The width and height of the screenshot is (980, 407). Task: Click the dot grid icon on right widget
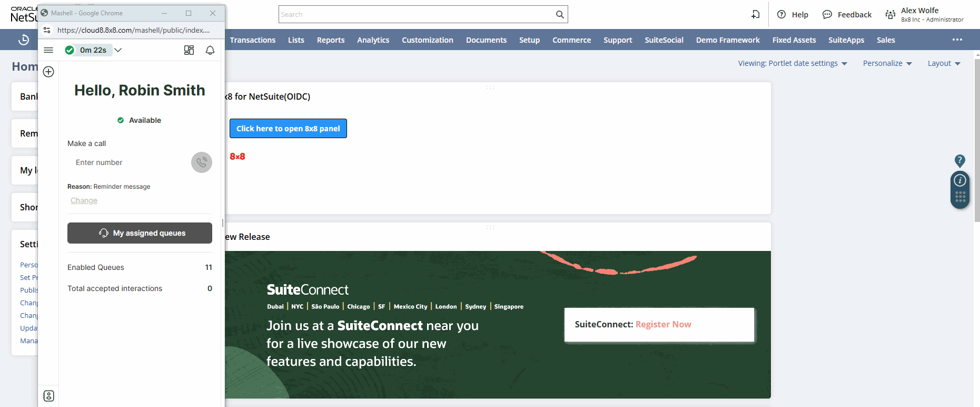tap(960, 197)
